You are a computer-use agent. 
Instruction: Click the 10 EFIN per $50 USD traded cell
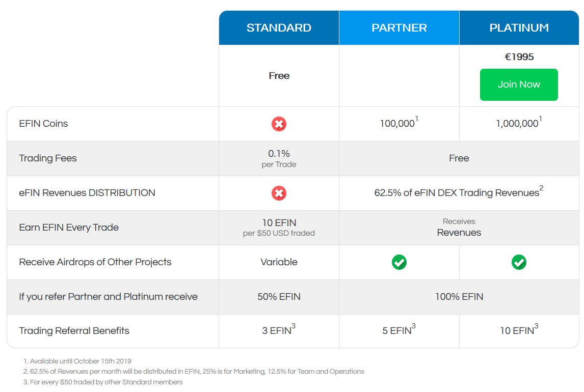coord(279,228)
